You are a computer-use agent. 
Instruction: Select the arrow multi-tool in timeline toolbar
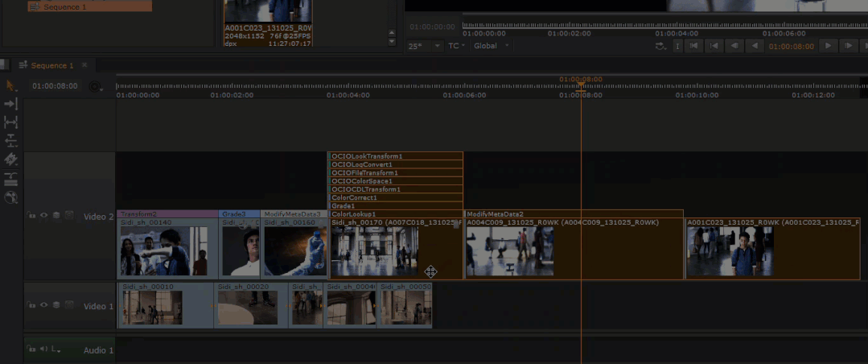pyautogui.click(x=10, y=85)
